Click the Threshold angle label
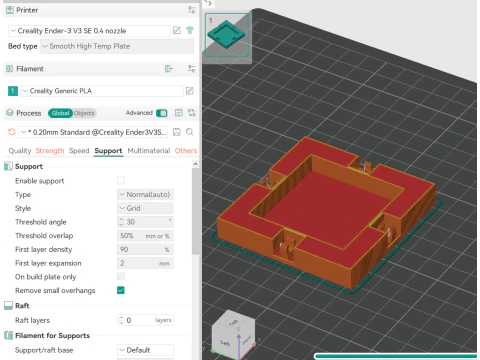Image resolution: width=480 pixels, height=360 pixels. 41,222
